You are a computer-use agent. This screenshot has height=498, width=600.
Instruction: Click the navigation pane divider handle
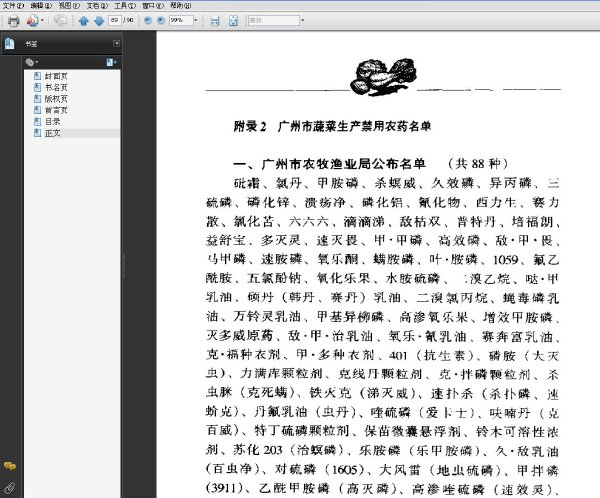click(x=124, y=265)
